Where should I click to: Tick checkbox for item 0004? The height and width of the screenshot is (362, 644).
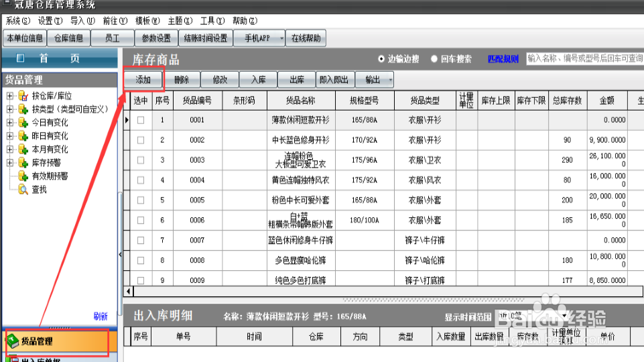coord(141,180)
